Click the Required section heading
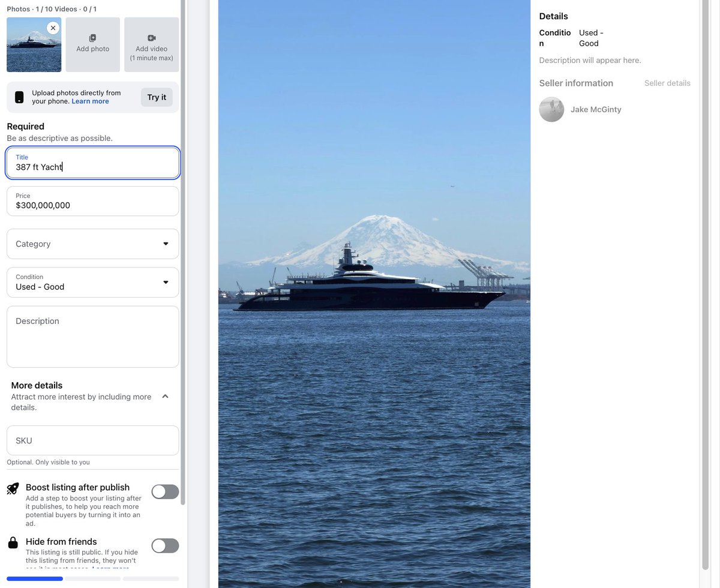This screenshot has height=588, width=720. 26,127
